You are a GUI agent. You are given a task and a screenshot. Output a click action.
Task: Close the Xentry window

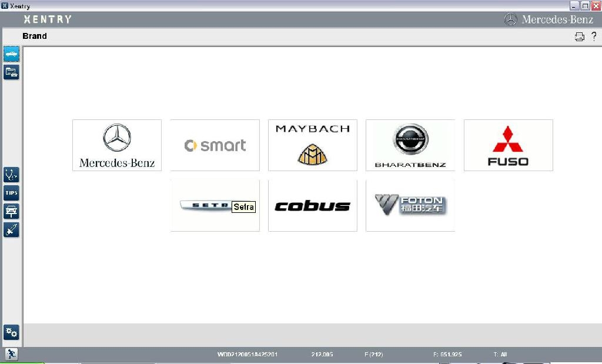tap(596, 6)
